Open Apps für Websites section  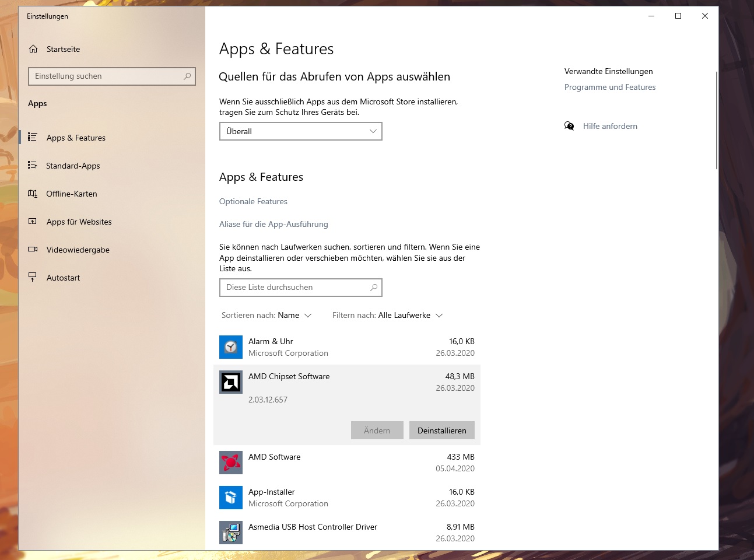pos(112,222)
